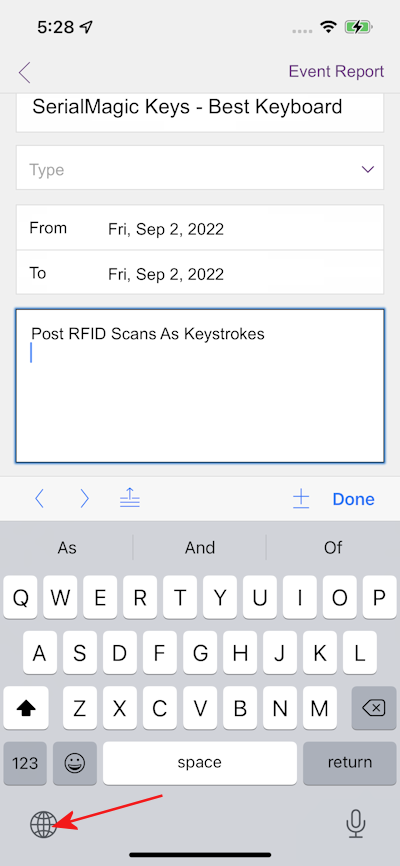This screenshot has width=400, height=866.
Task: Tap the notes text area with RFID text
Action: pos(200,386)
